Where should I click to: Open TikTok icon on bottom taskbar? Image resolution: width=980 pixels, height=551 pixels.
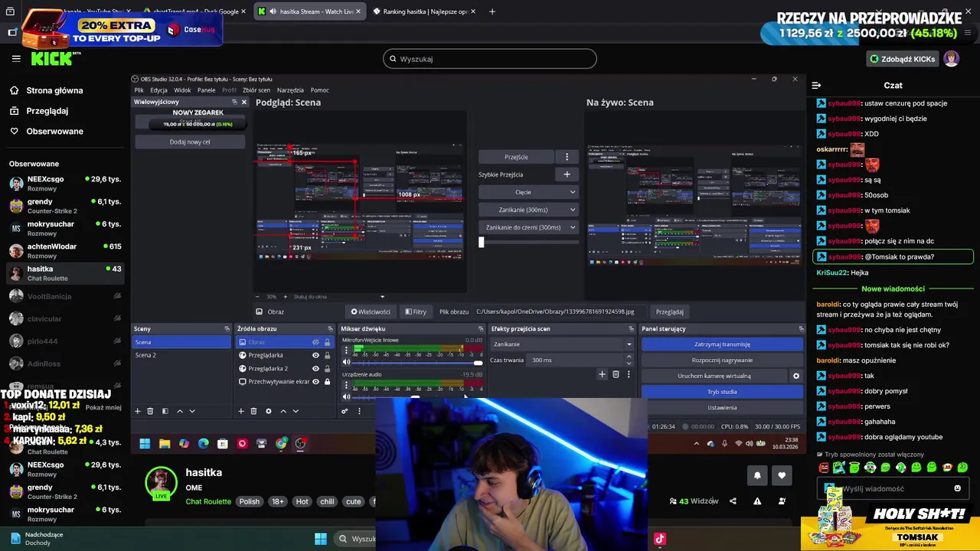(x=660, y=539)
